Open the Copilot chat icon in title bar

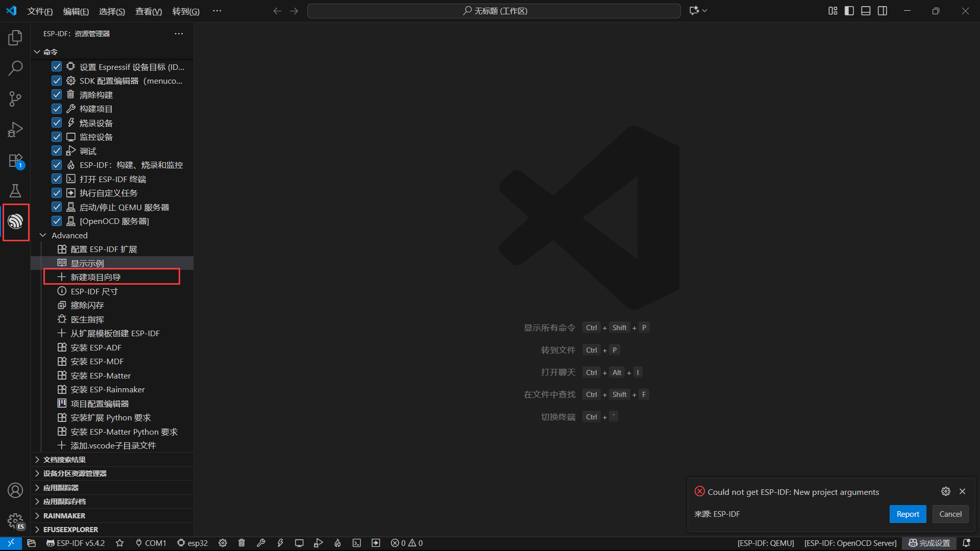(694, 11)
